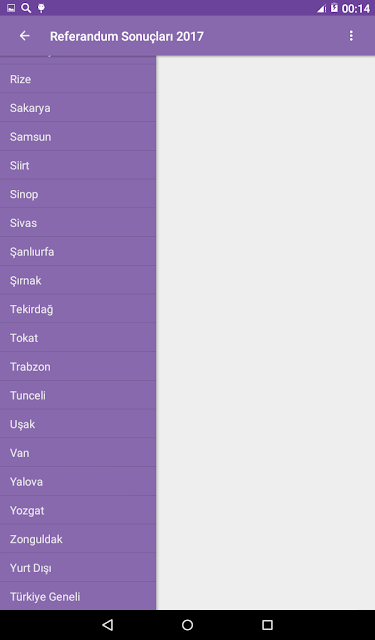Choose Tekirdağ from the list
This screenshot has height=640, width=375.
coord(78,309)
